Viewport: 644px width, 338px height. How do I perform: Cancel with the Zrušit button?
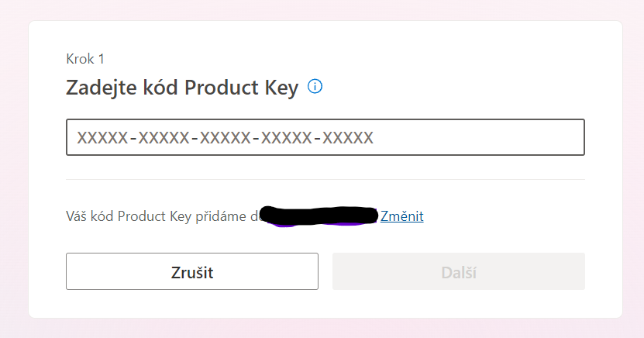[x=192, y=271]
